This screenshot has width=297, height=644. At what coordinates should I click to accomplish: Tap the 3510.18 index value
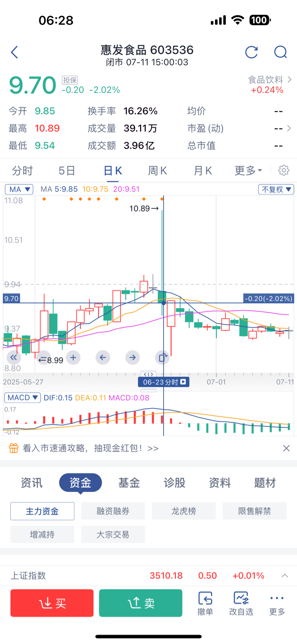(166, 576)
